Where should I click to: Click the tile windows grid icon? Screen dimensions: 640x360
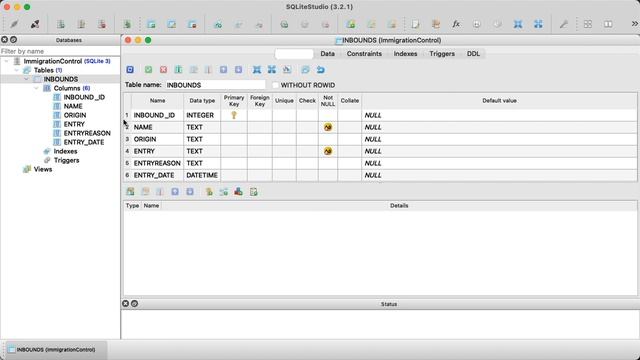coord(588,24)
